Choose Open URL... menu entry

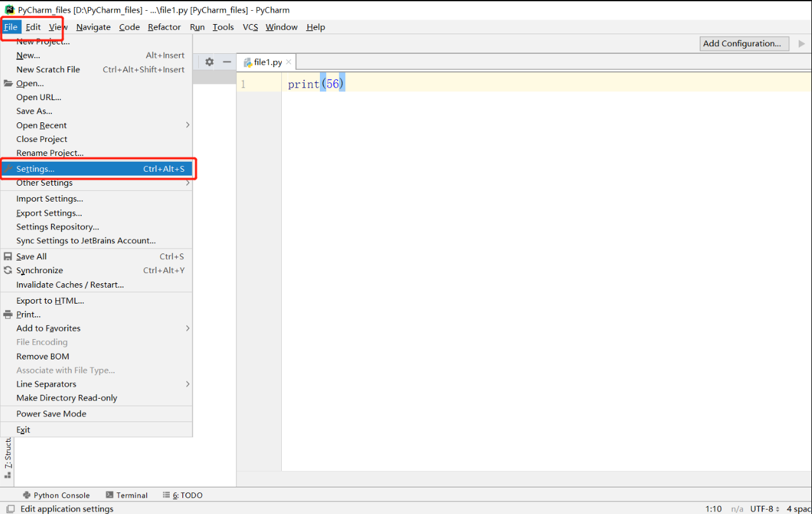(96, 97)
